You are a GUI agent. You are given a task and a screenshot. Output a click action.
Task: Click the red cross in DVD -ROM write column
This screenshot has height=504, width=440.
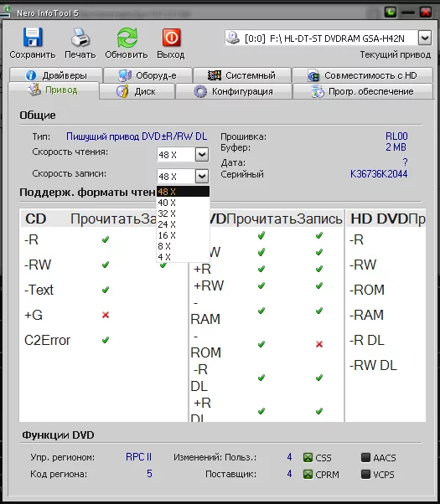pos(319,344)
